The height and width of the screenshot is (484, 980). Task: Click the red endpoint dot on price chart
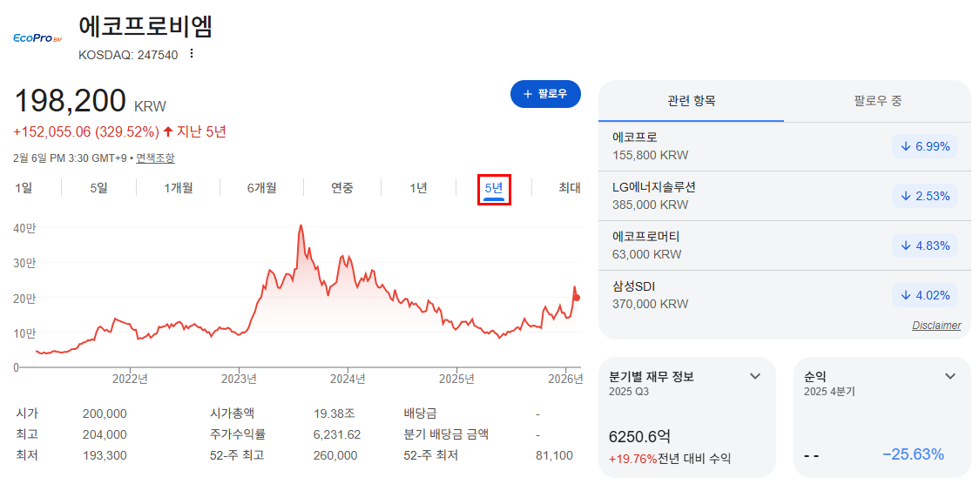tap(577, 298)
